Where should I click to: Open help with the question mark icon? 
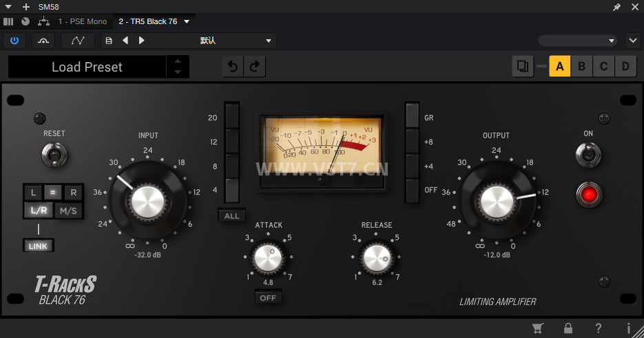coord(599,328)
